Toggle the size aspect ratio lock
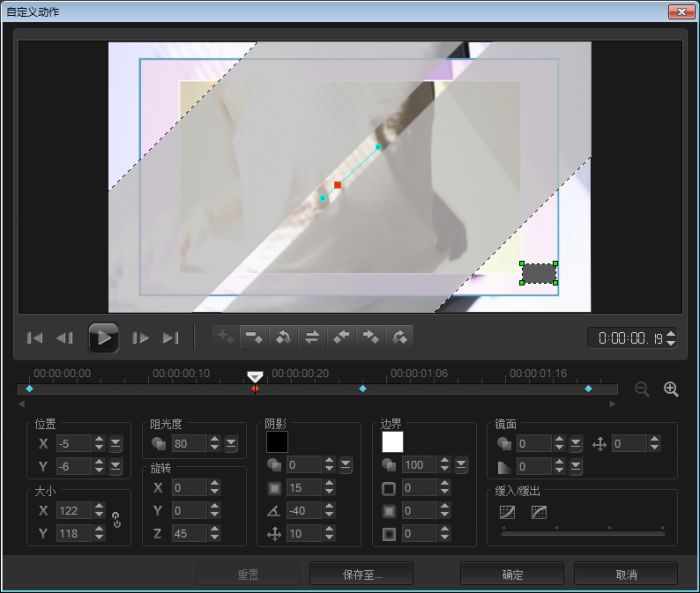Screen dimensions: 700x593 [x=116, y=520]
